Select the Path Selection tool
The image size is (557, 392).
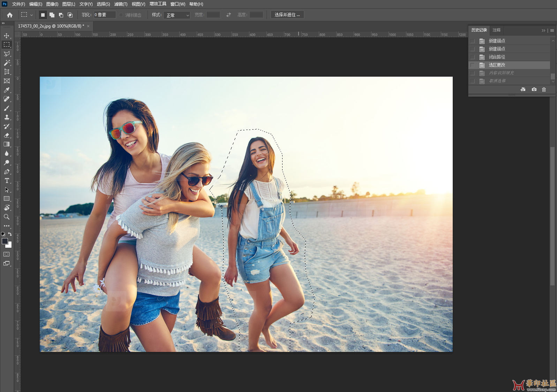click(x=7, y=190)
